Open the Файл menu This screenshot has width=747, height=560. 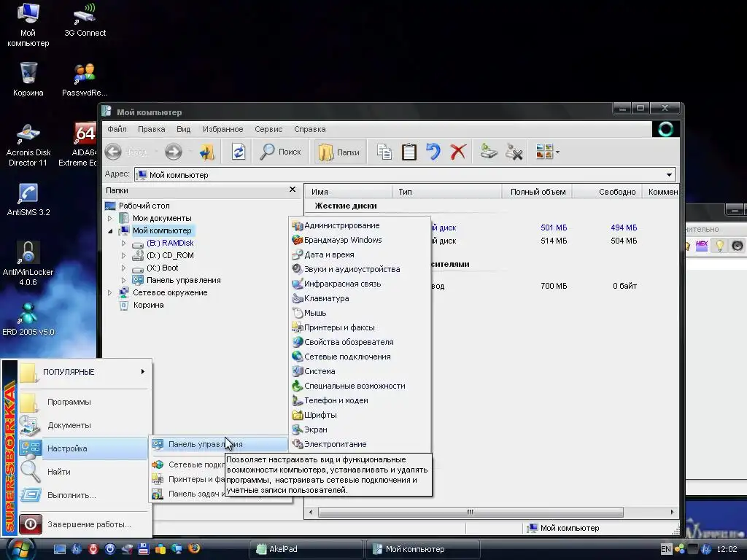(x=117, y=129)
